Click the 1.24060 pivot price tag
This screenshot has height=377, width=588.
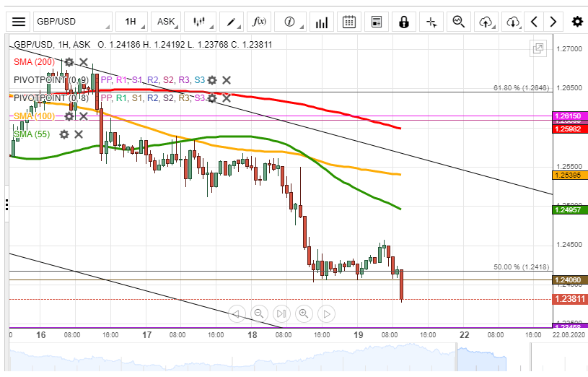[x=570, y=280]
